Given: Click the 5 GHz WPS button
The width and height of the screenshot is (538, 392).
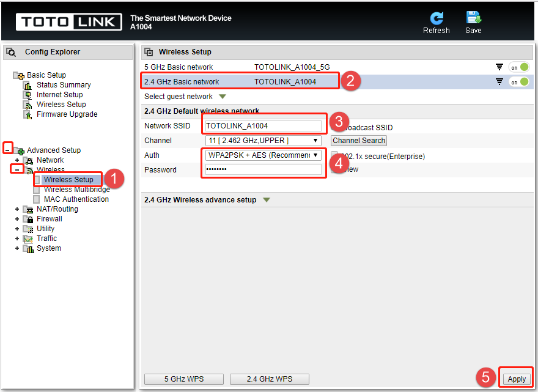Looking at the screenshot, I should tap(184, 379).
